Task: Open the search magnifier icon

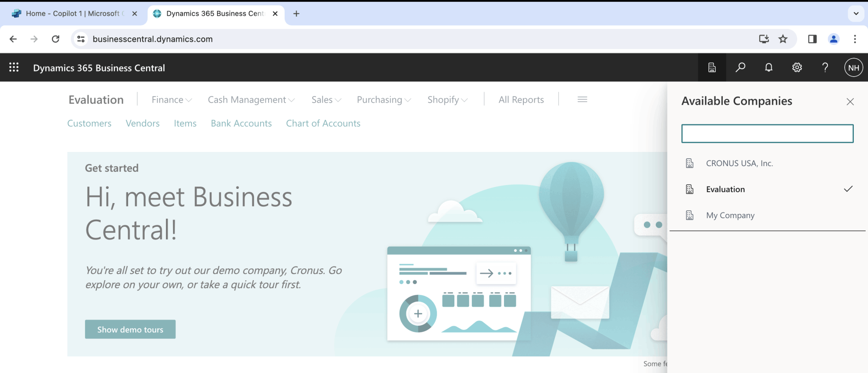Action: 740,68
